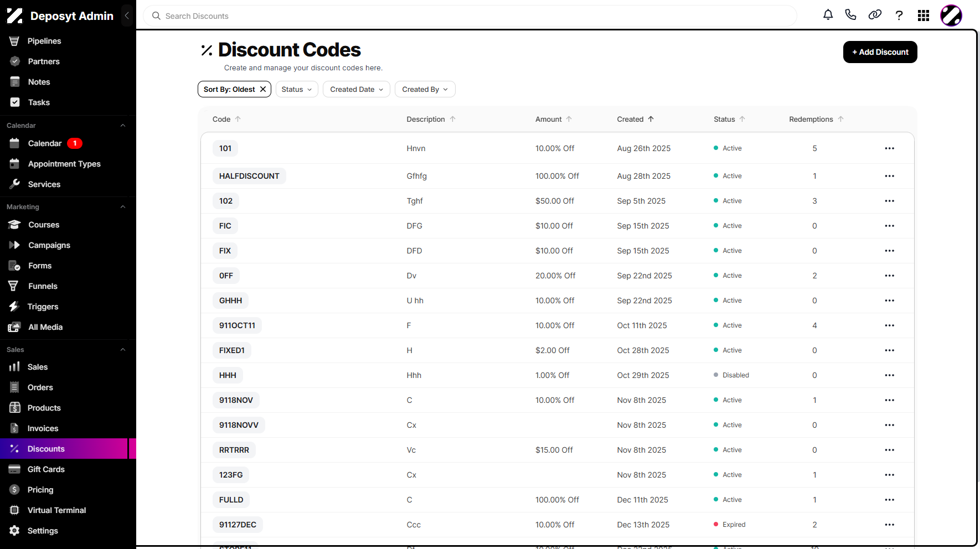Open the Status filter dropdown
This screenshot has height=549, width=980.
[297, 89]
